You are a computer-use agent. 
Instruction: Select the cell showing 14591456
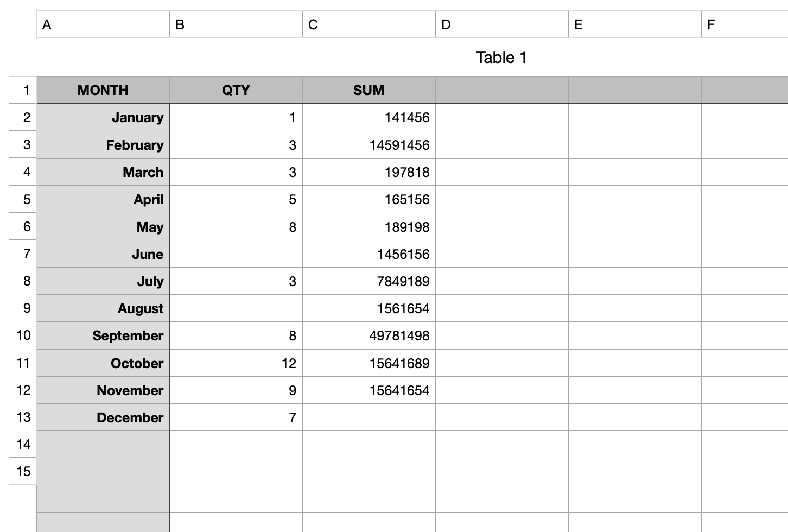pyautogui.click(x=369, y=145)
